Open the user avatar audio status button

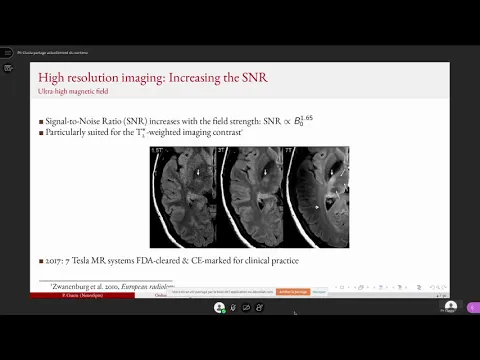pyautogui.click(x=219, y=307)
